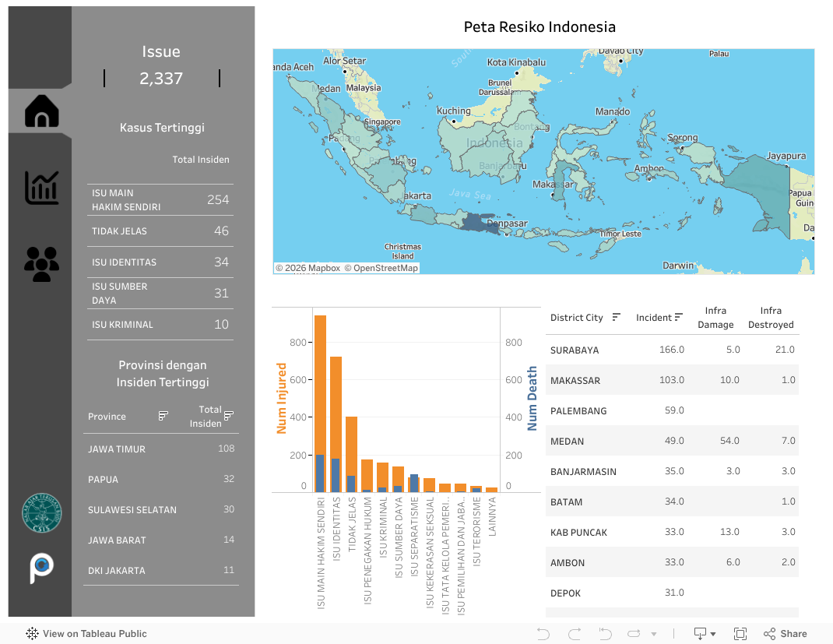Click the AMBON district row
Viewport: 833px width, 644px height.
click(672, 562)
